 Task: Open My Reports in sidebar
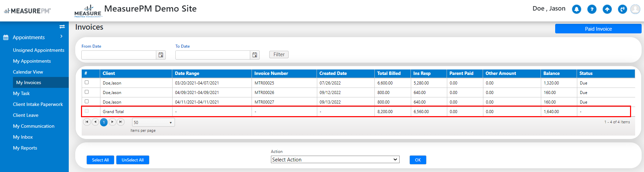pyautogui.click(x=25, y=148)
